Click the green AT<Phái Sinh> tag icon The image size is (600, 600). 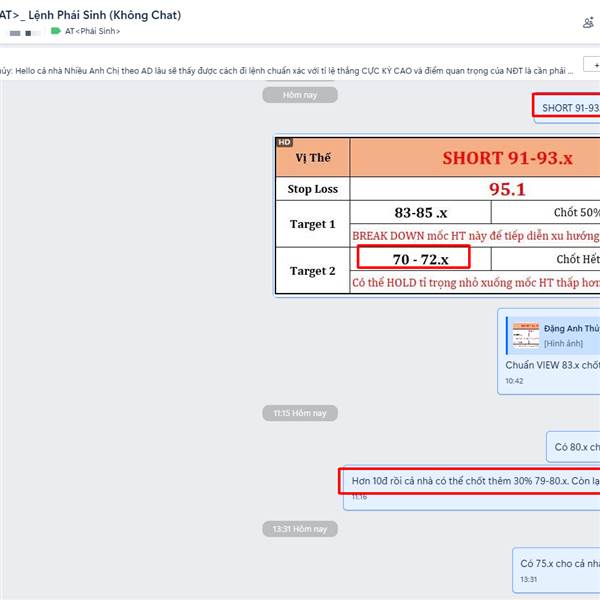click(x=56, y=31)
